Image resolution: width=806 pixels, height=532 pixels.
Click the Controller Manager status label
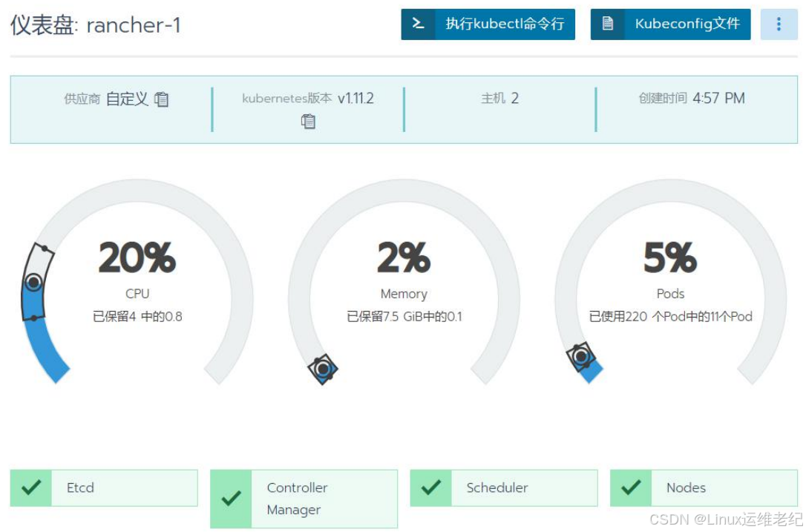pyautogui.click(x=297, y=499)
